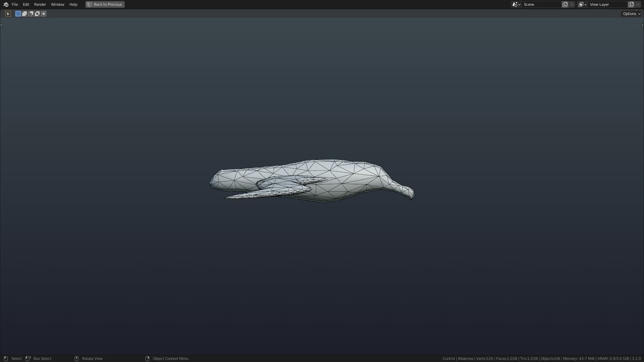
Task: Create a new scene copy icon
Action: (565, 4)
